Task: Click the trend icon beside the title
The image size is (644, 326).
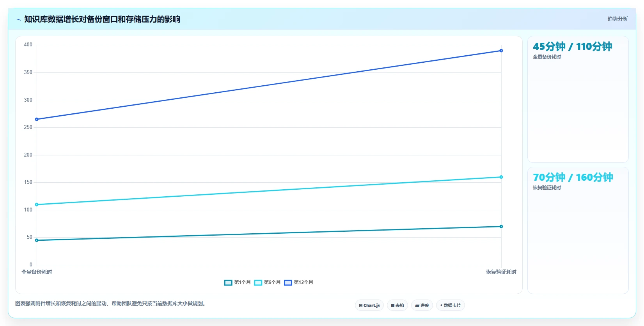Action: [18, 19]
